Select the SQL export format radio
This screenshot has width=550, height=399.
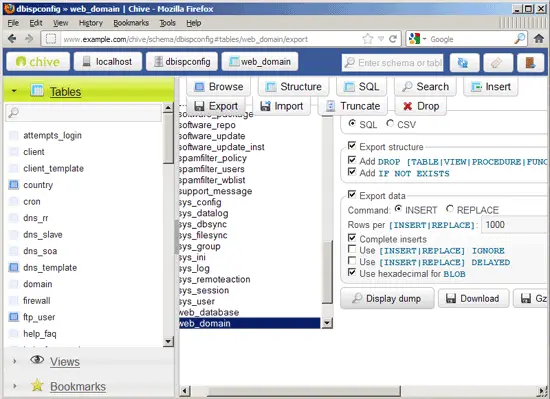tap(352, 123)
